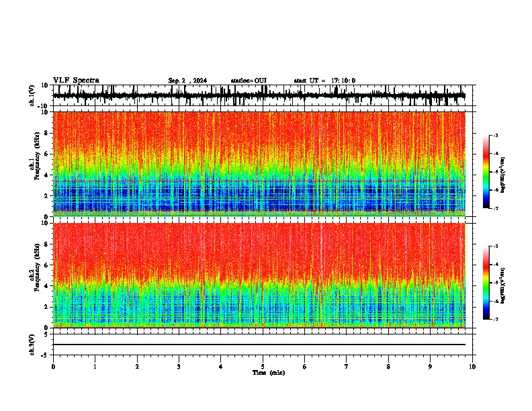
Task: Click time axis tick label "9"
Action: click(430, 367)
